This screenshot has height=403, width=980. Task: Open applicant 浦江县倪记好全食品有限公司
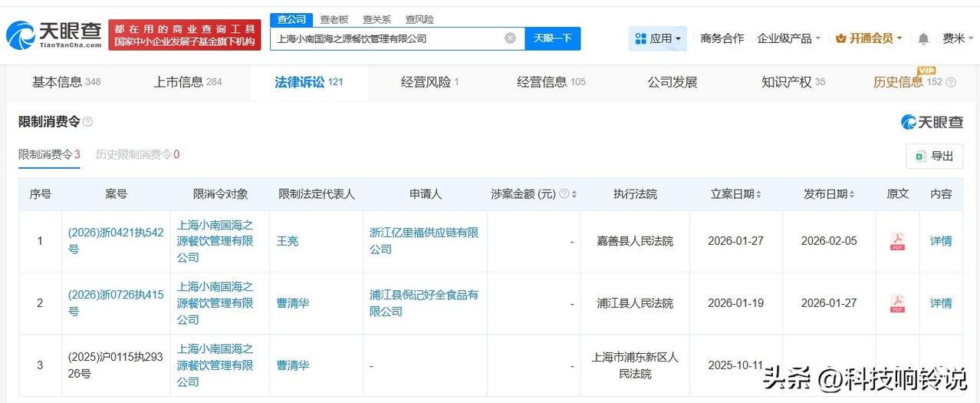[x=424, y=303]
